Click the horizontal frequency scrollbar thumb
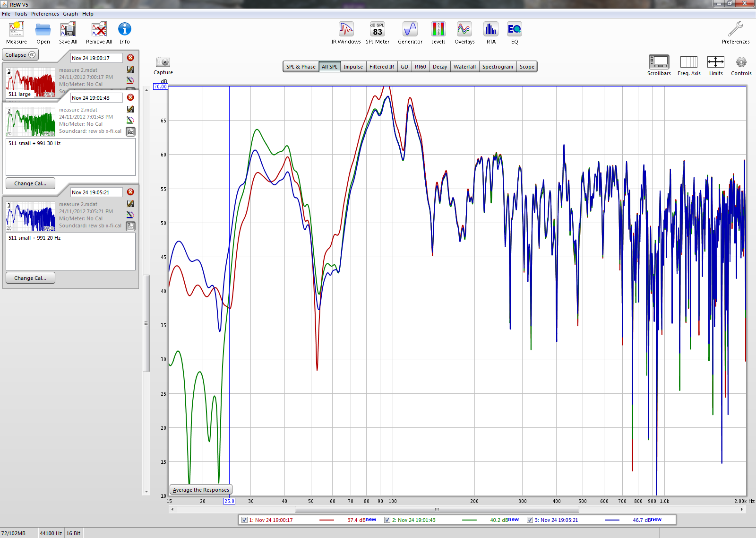This screenshot has width=756, height=538. point(437,509)
